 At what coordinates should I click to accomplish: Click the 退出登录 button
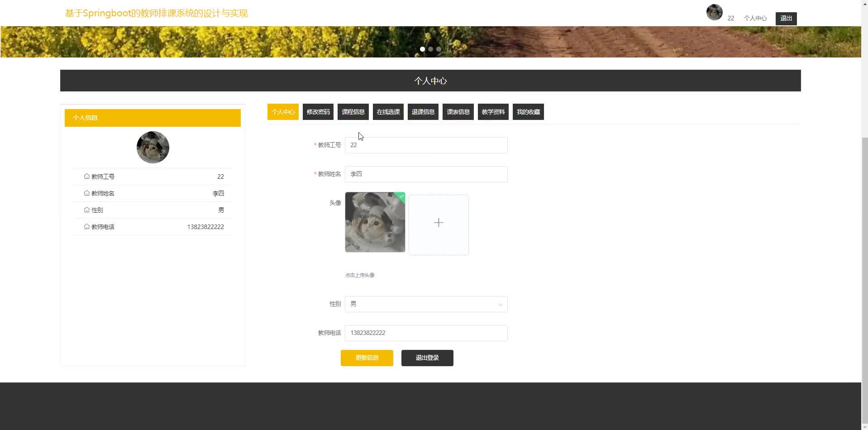tap(427, 358)
